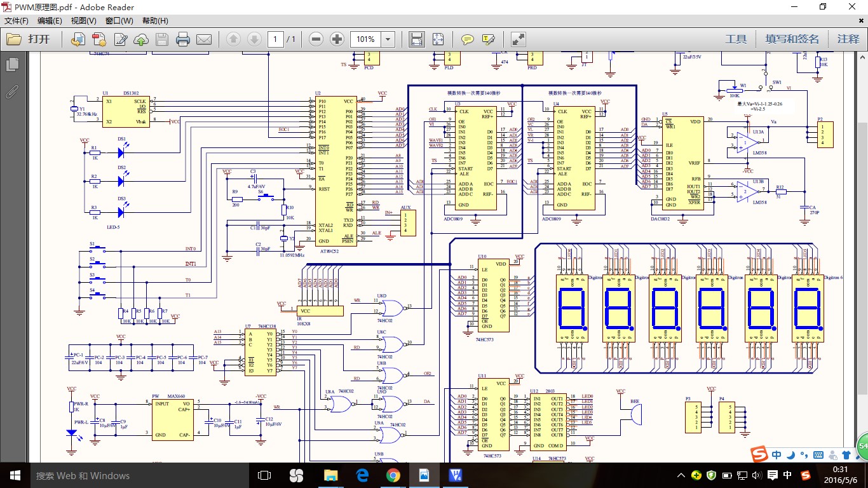Click the zoom out minus button
Screen dimensions: 868x488
pyautogui.click(x=316, y=39)
